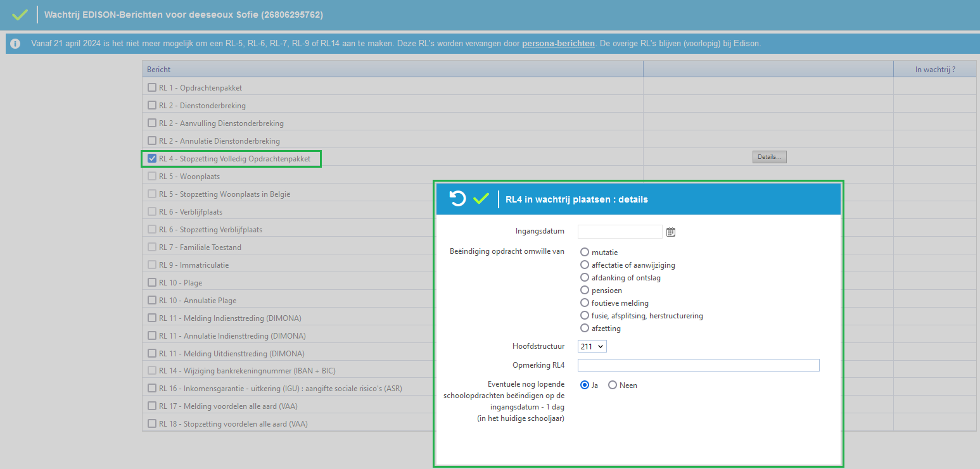Select Ja for ending running schoolopdrachten
This screenshot has width=980, height=469.
(x=585, y=385)
